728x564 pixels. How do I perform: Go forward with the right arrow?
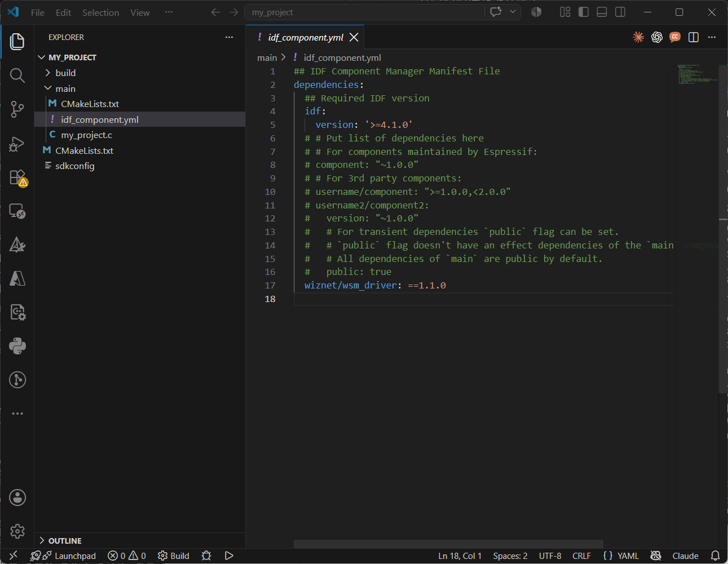tap(234, 12)
